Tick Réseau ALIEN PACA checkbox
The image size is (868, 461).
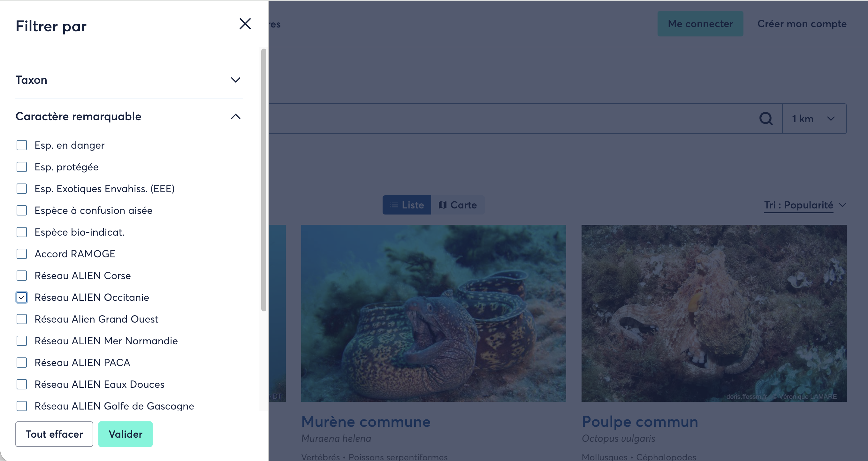click(22, 363)
